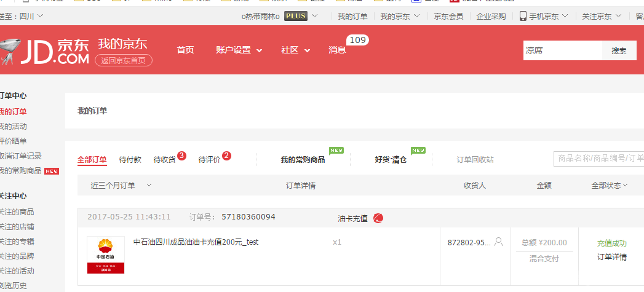The image size is (644, 292).
Task: Click 混合支付 payment text
Action: pyautogui.click(x=544, y=258)
